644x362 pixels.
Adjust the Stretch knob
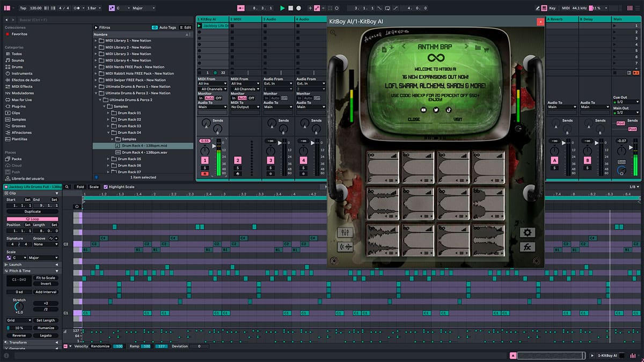19,307
